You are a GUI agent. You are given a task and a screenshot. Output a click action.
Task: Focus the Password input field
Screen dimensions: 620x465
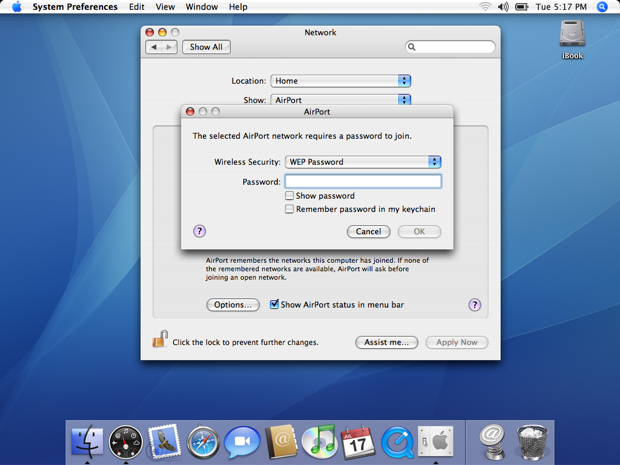[363, 181]
